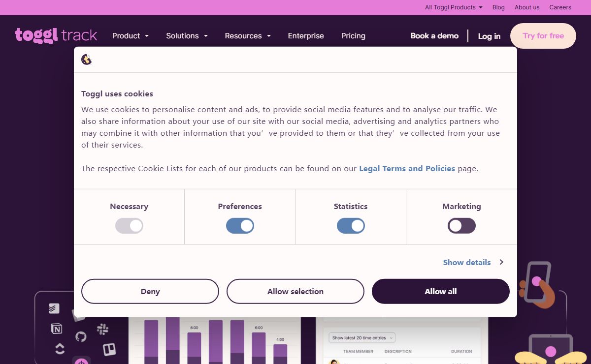The image size is (591, 364).
Task: Click the ClickUp integration icon
Action: pos(60,349)
